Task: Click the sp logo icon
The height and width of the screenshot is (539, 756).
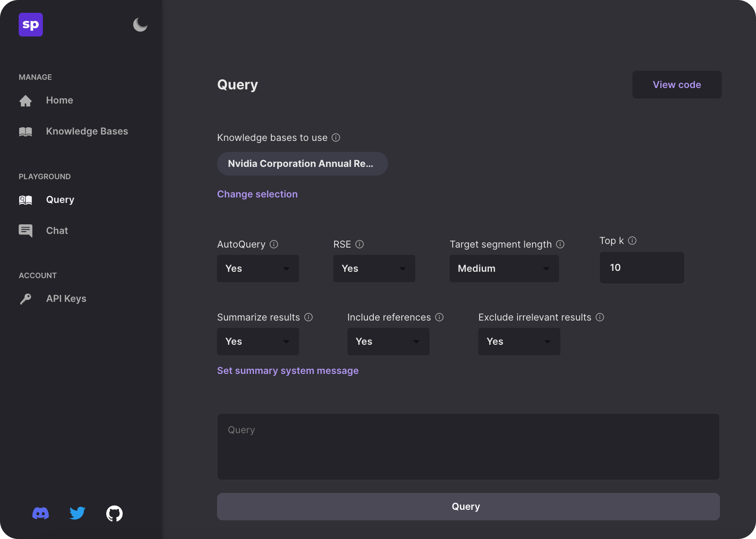Action: pyautogui.click(x=31, y=25)
